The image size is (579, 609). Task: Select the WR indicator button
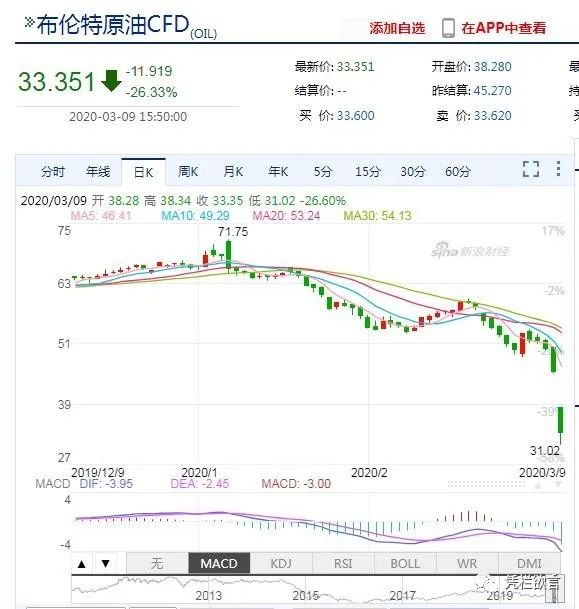467,563
